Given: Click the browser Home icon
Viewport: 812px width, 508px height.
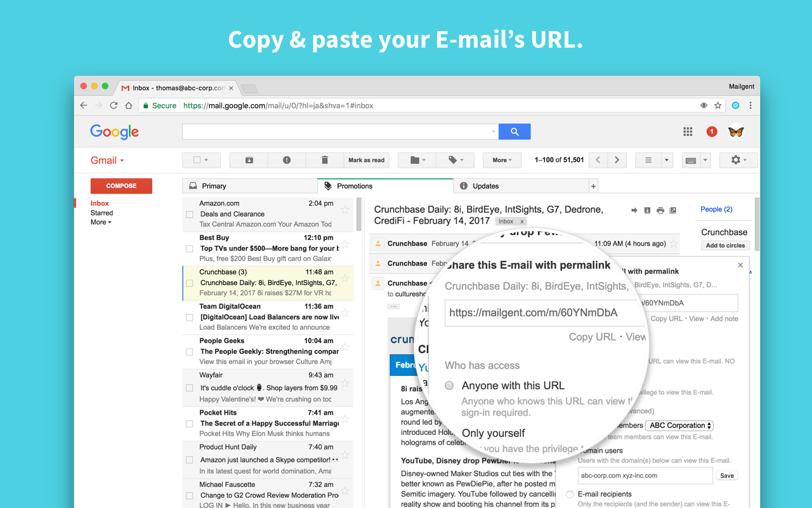Looking at the screenshot, I should pos(128,105).
